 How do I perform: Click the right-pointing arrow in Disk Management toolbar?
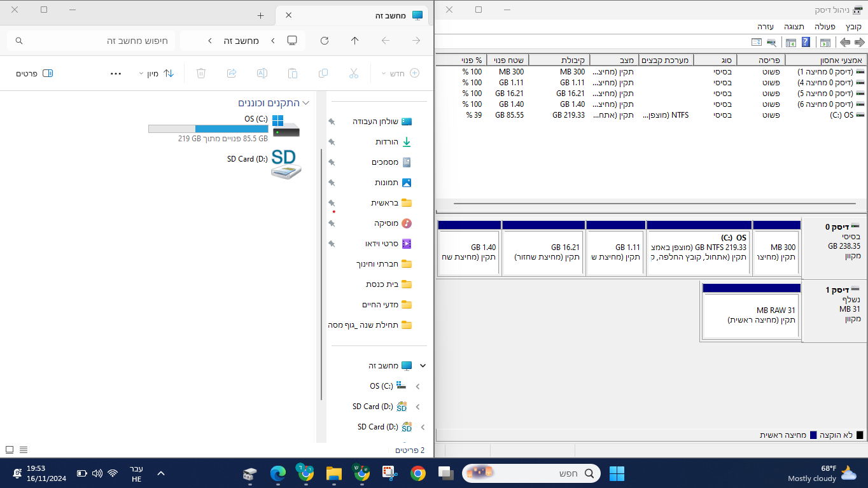click(x=858, y=42)
